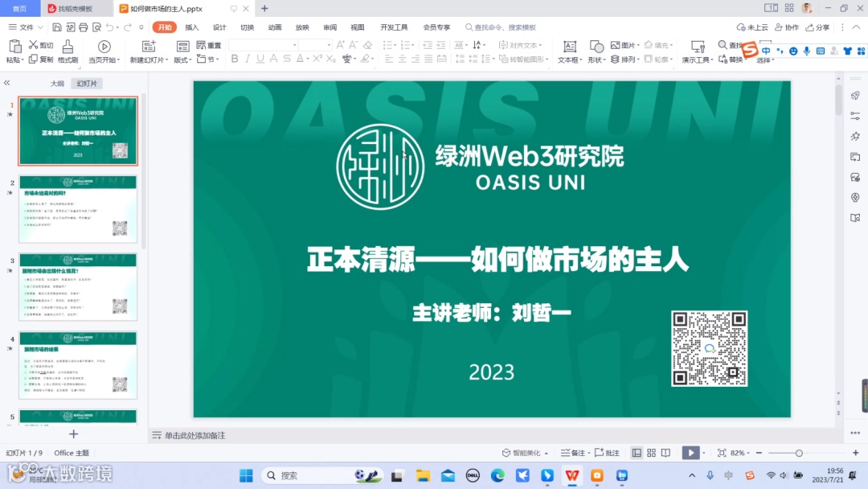Toggle Subscript formatting
Screen dimensions: 868x489
330,59
